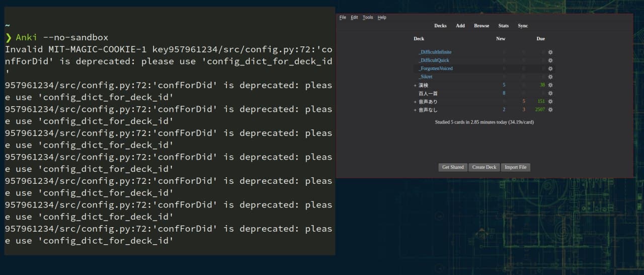
Task: Click Add to create a card
Action: [x=460, y=26]
